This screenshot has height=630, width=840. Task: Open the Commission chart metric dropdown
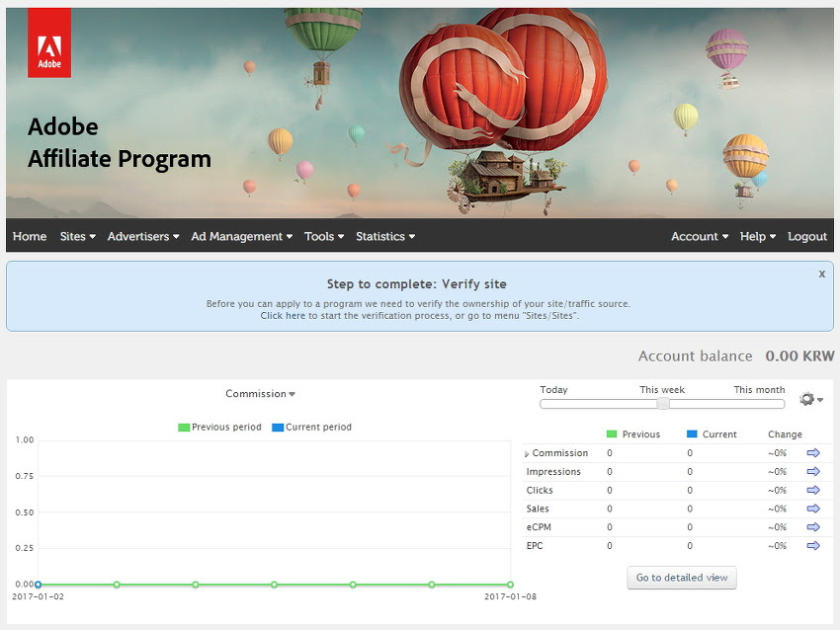260,394
